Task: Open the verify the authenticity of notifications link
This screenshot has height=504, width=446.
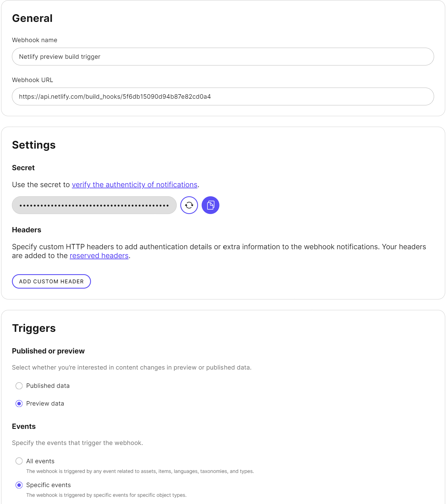Action: click(135, 185)
